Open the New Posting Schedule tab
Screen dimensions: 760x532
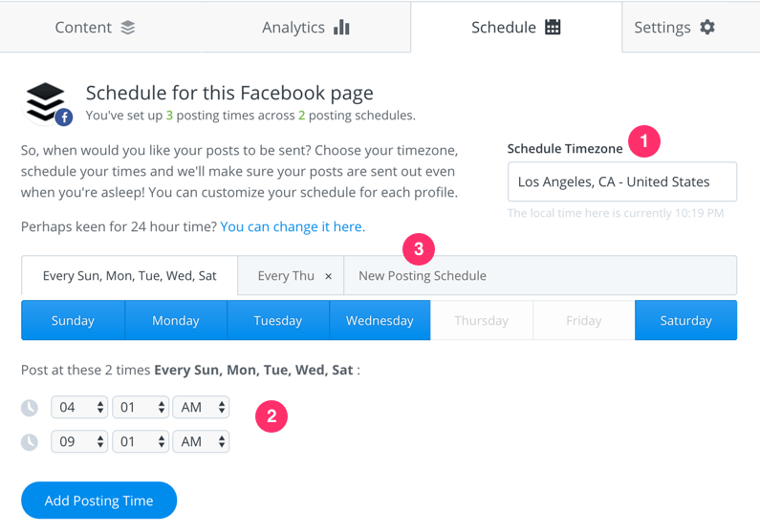click(423, 276)
